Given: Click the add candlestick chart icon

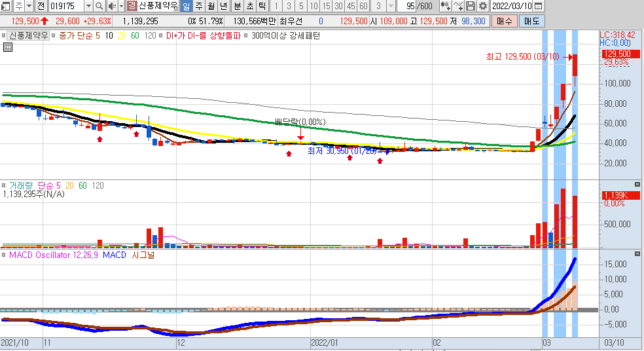Looking at the screenshot, I should pyautogui.click(x=445, y=6).
